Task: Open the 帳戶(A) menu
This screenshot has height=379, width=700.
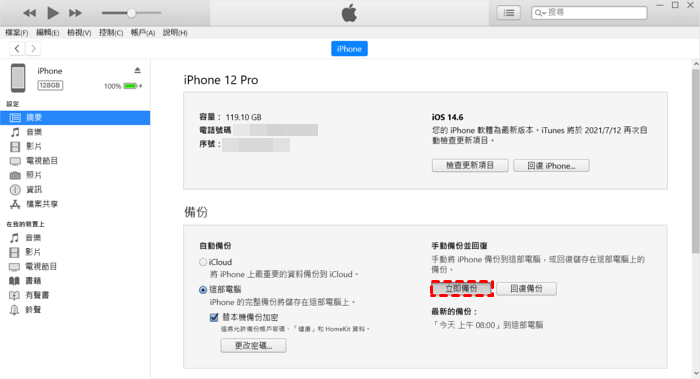Action: [143, 33]
